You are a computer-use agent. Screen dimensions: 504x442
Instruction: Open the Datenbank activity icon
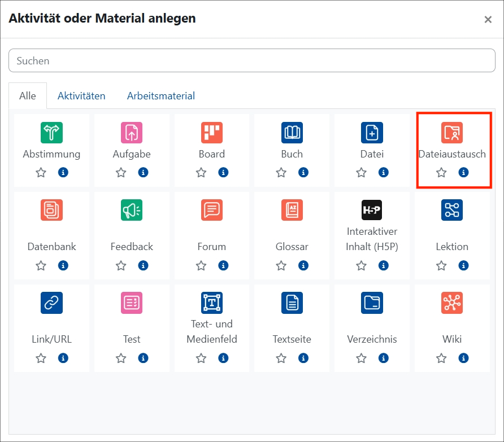pos(51,209)
